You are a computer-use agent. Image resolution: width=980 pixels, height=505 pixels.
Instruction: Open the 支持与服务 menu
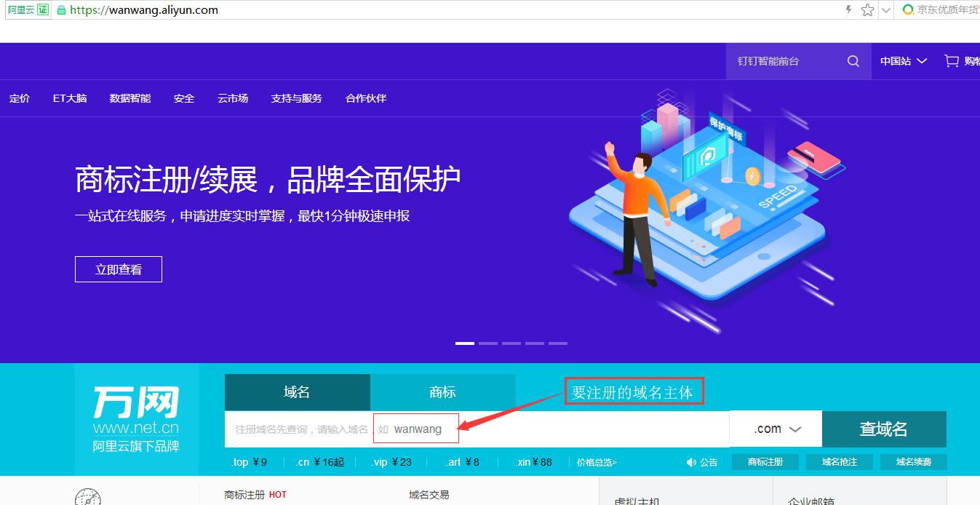tap(296, 98)
